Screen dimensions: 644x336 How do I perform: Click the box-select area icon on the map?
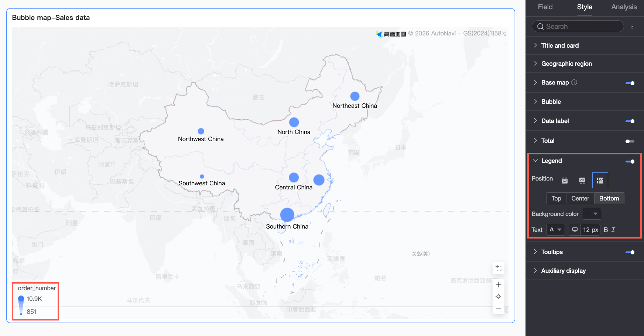499,268
